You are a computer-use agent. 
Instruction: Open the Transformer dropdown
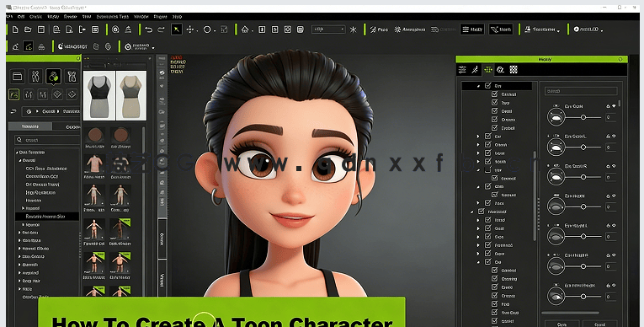(x=542, y=29)
